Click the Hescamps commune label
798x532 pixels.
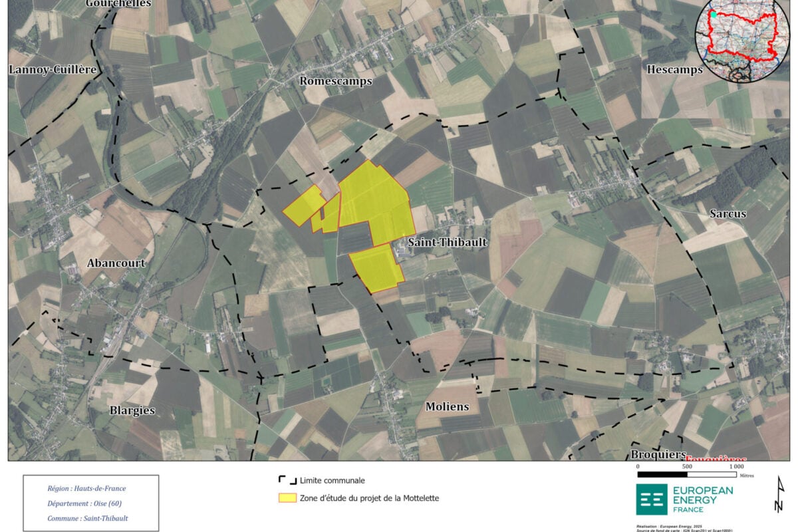[674, 69]
